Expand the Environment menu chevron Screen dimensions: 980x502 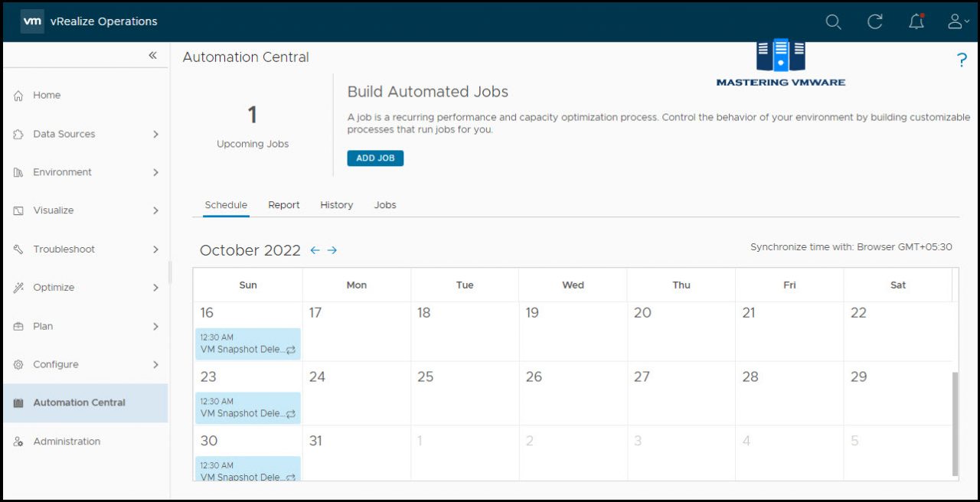155,172
